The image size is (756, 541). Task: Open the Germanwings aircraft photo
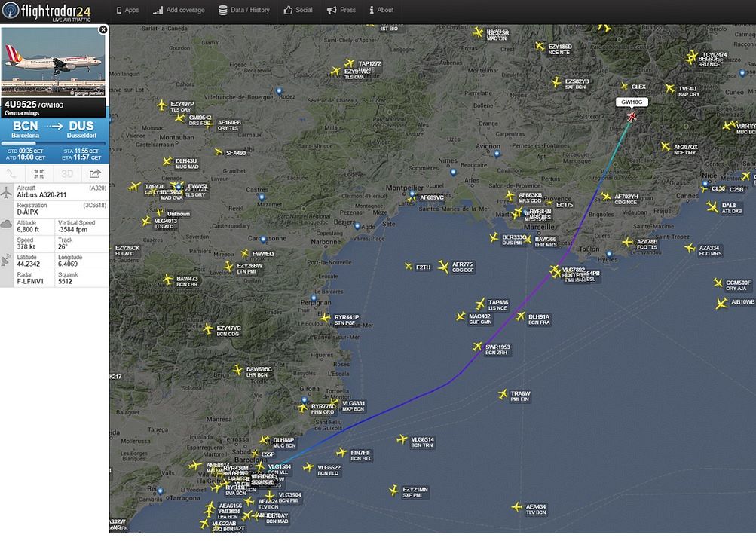click(53, 62)
